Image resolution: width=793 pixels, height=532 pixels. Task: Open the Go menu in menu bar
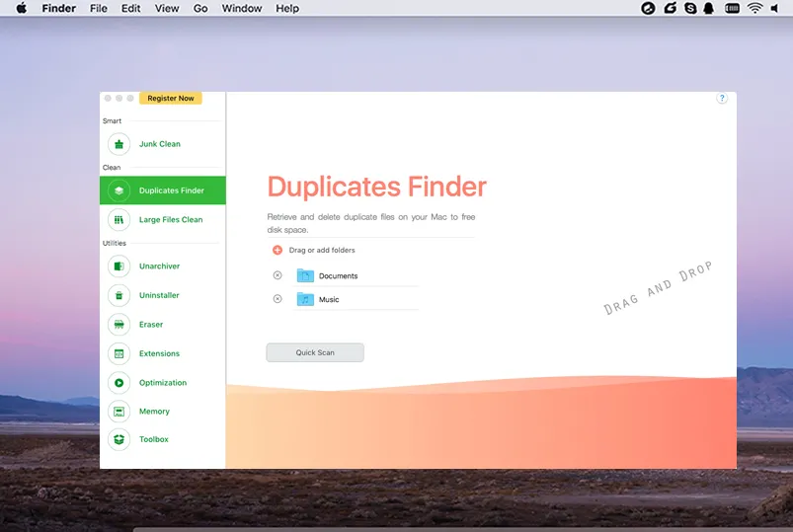coord(200,9)
